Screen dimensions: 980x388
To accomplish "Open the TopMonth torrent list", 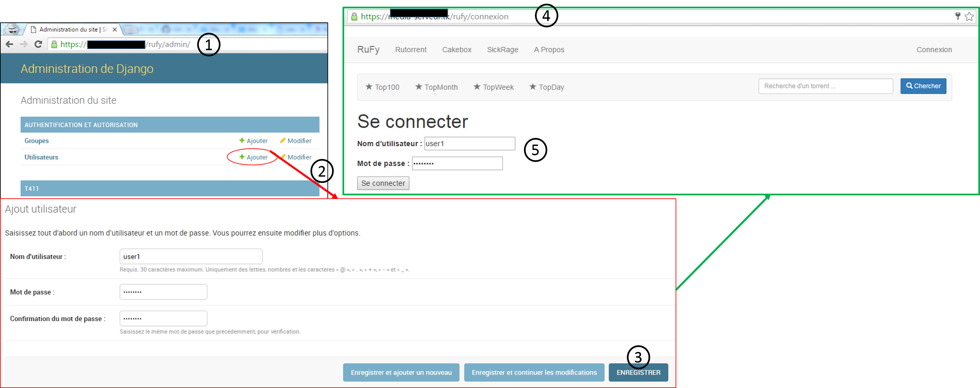I will (436, 87).
